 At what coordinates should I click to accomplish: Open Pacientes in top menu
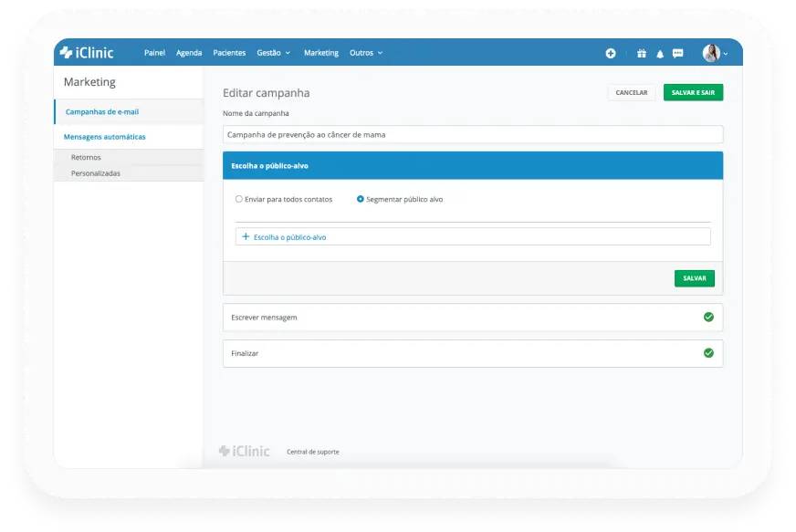pos(229,53)
